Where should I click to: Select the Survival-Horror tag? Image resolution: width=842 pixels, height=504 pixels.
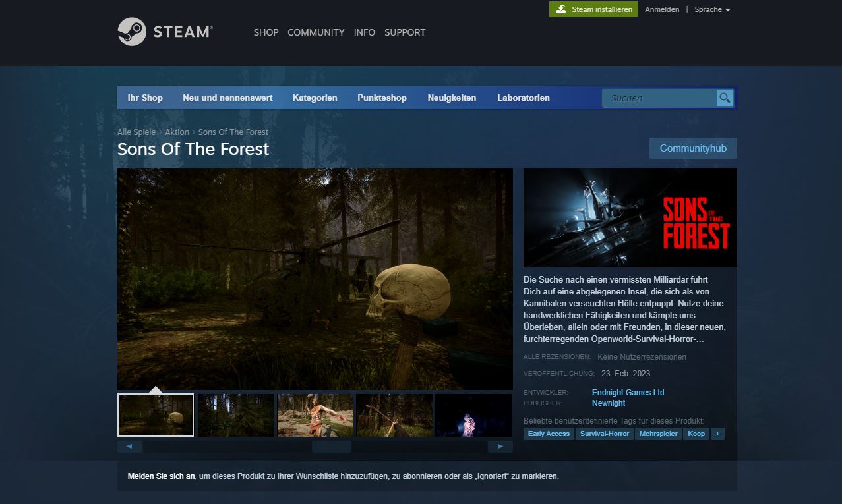605,434
